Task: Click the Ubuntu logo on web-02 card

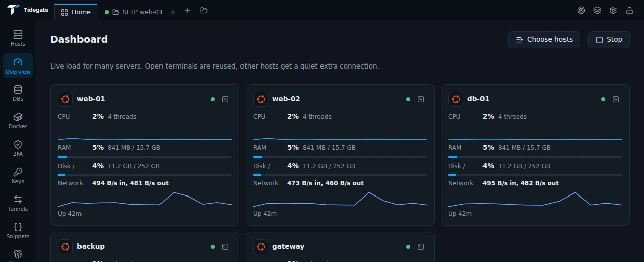Action: pos(261,99)
